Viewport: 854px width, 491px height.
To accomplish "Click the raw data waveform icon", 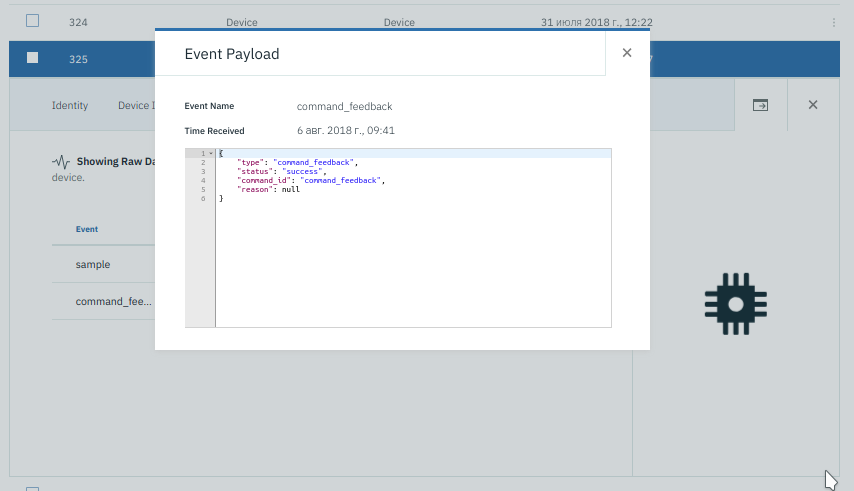I will point(61,162).
